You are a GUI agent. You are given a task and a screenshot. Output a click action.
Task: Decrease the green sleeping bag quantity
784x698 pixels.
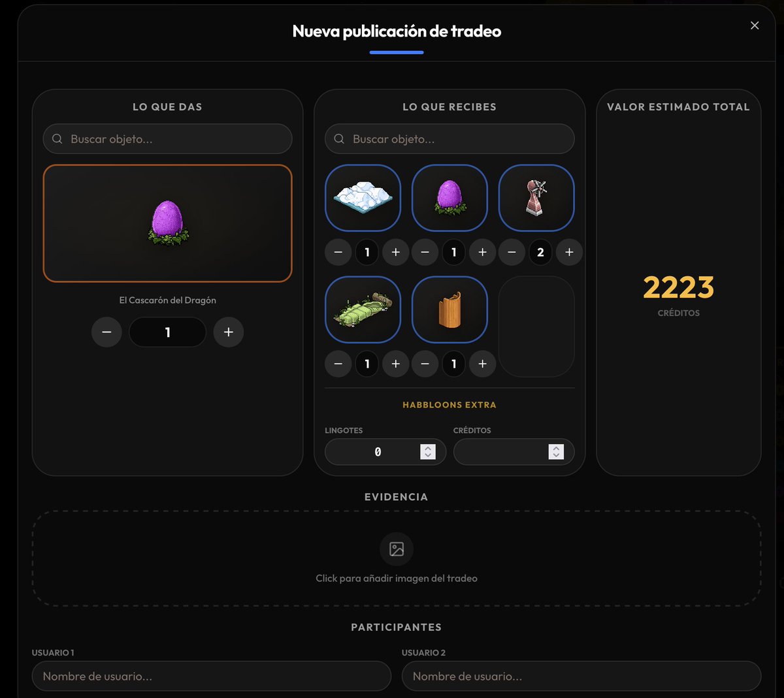point(338,364)
